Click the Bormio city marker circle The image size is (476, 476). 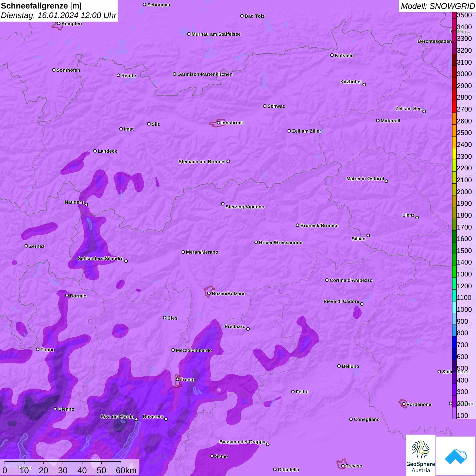click(x=67, y=295)
